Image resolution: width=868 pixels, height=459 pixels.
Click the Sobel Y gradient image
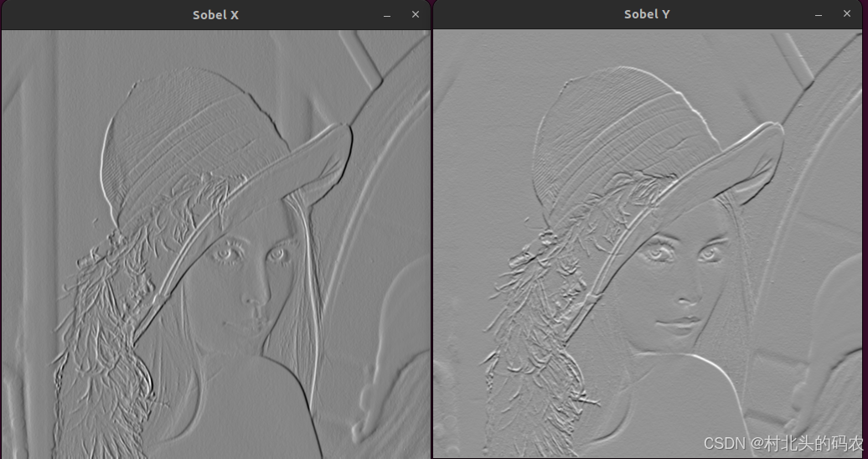647,244
